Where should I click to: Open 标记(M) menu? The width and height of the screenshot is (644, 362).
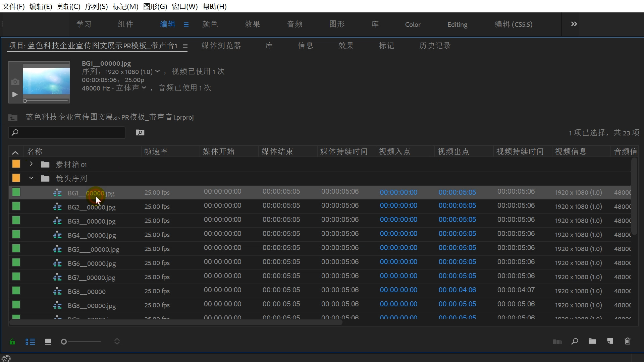(125, 6)
